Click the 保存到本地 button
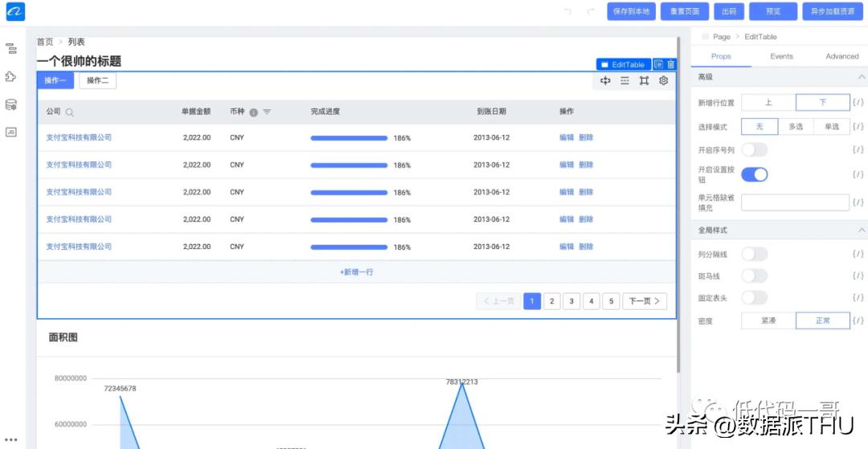Screen dimensions: 868x449 (631, 11)
